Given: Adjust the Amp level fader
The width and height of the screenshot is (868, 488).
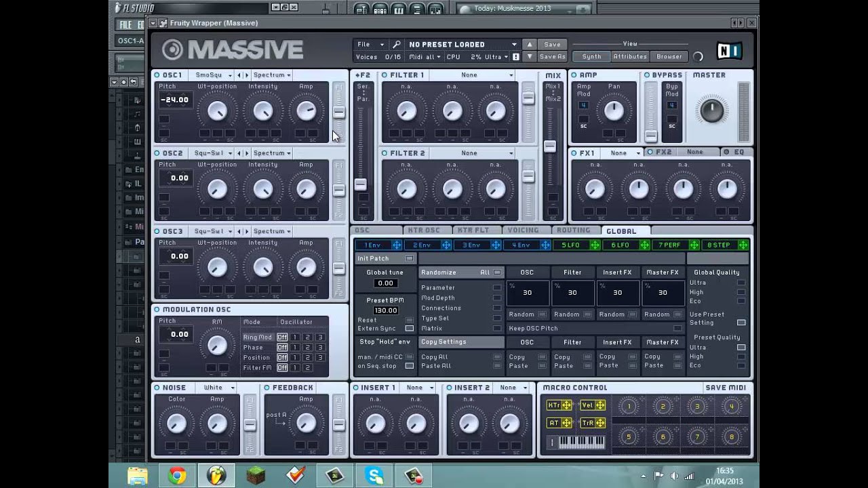Looking at the screenshot, I should tap(651, 136).
